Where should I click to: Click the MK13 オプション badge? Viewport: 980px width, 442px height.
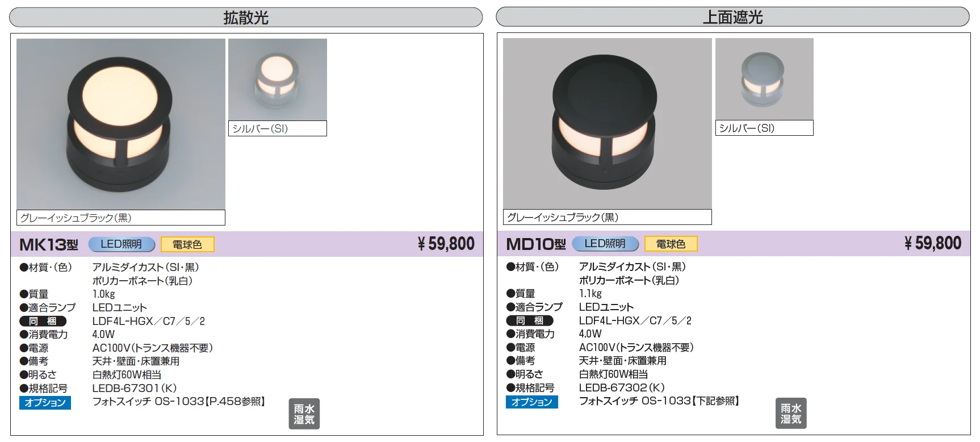point(45,402)
